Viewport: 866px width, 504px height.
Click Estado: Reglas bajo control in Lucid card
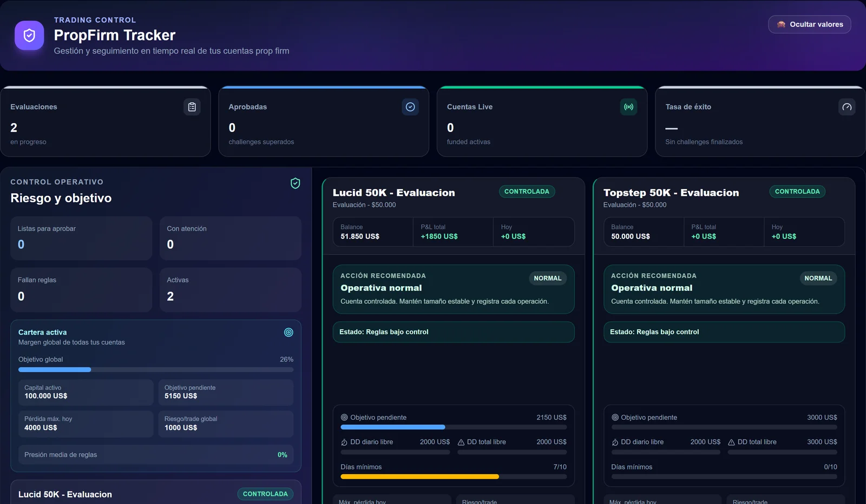point(454,332)
